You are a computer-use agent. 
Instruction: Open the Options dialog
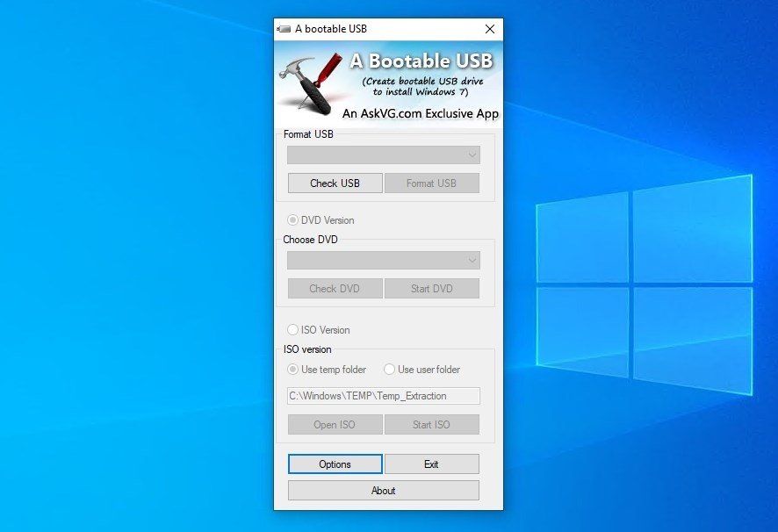(335, 464)
